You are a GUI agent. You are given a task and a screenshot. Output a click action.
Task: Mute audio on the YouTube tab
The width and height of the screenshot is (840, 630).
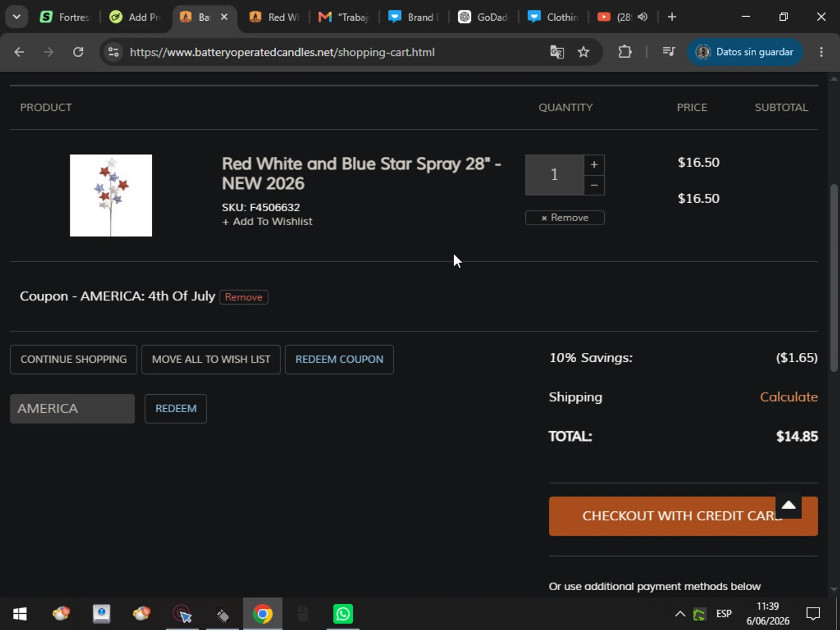coord(642,17)
